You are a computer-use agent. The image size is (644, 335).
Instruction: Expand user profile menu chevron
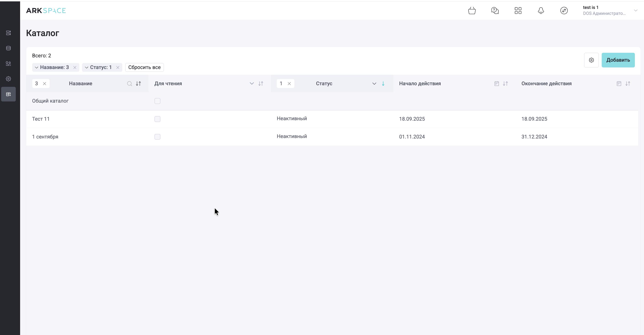636,11
